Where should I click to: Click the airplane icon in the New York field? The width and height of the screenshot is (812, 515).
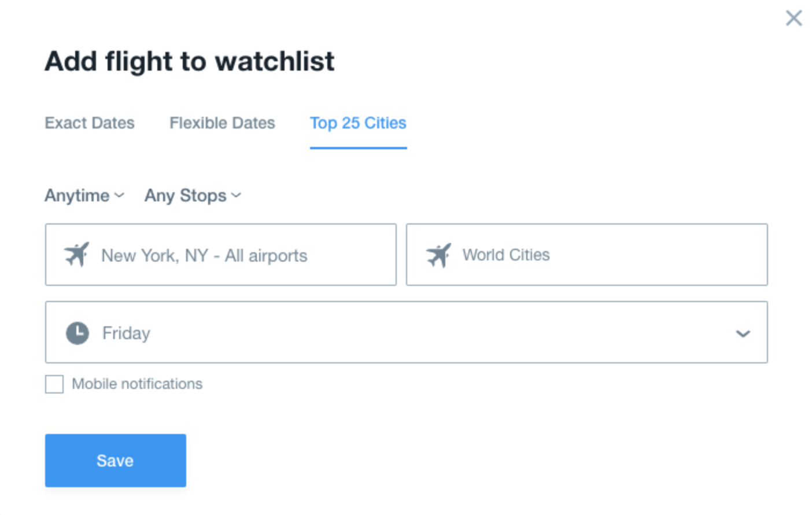click(76, 255)
